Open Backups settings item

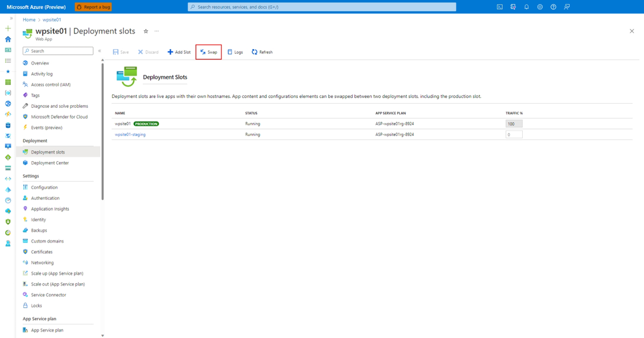(x=39, y=230)
